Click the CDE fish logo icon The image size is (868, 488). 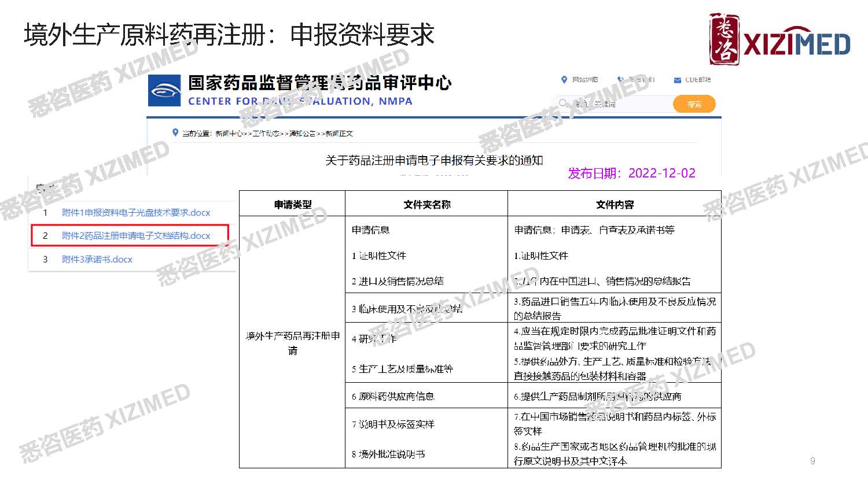(x=164, y=91)
